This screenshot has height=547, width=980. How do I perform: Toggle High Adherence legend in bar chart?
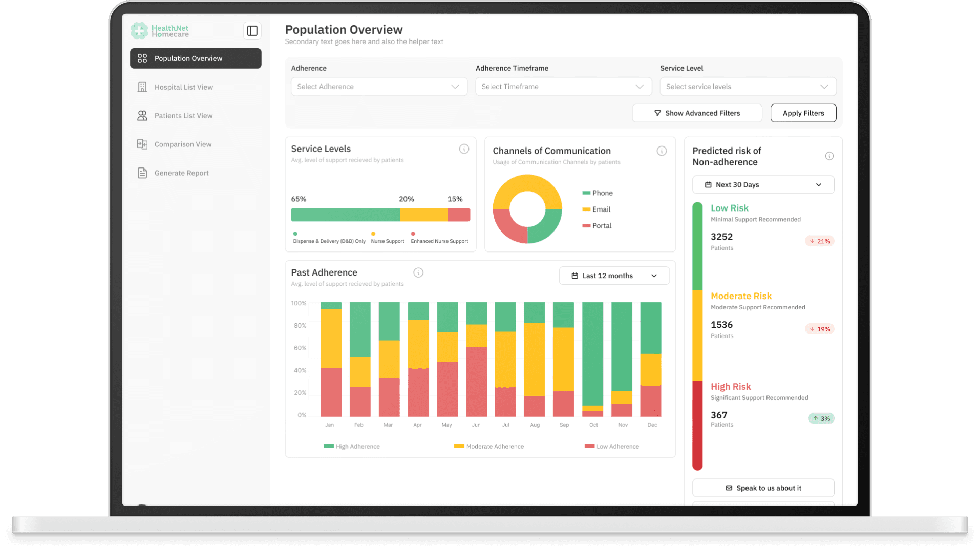[x=352, y=446]
